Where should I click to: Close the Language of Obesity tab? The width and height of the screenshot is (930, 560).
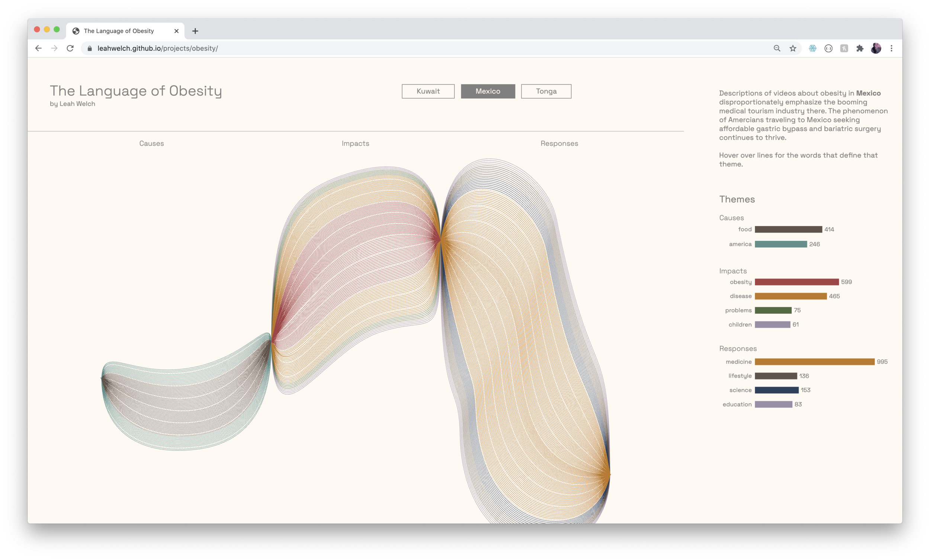pyautogui.click(x=176, y=31)
